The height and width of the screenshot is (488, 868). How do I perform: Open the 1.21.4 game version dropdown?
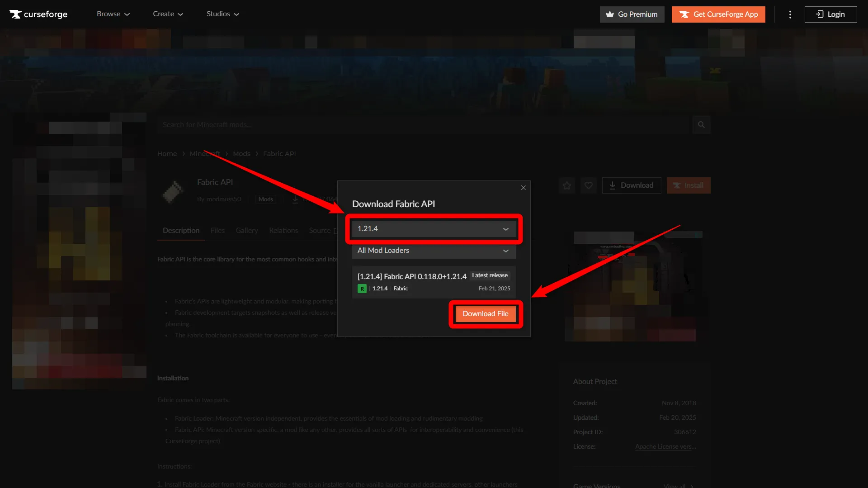coord(434,229)
